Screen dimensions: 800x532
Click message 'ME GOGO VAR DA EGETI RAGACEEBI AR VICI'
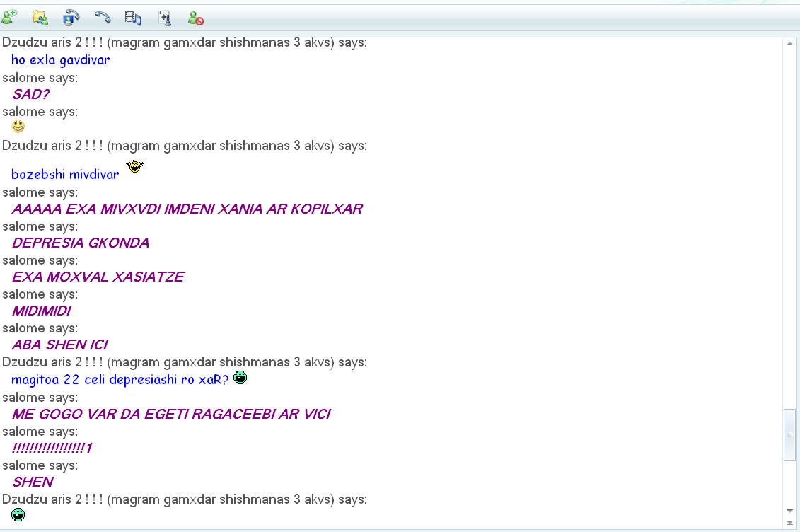[x=171, y=414]
